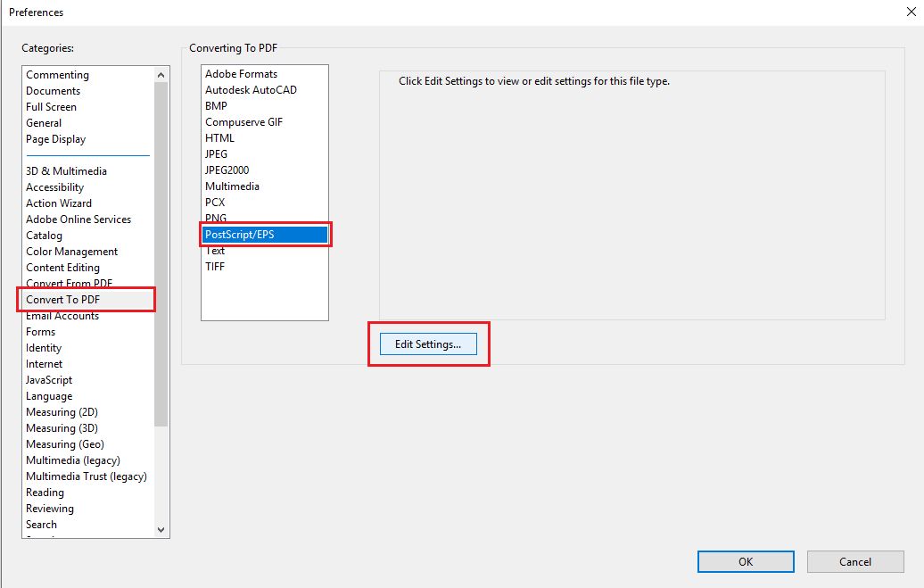Select General category

[x=44, y=122]
